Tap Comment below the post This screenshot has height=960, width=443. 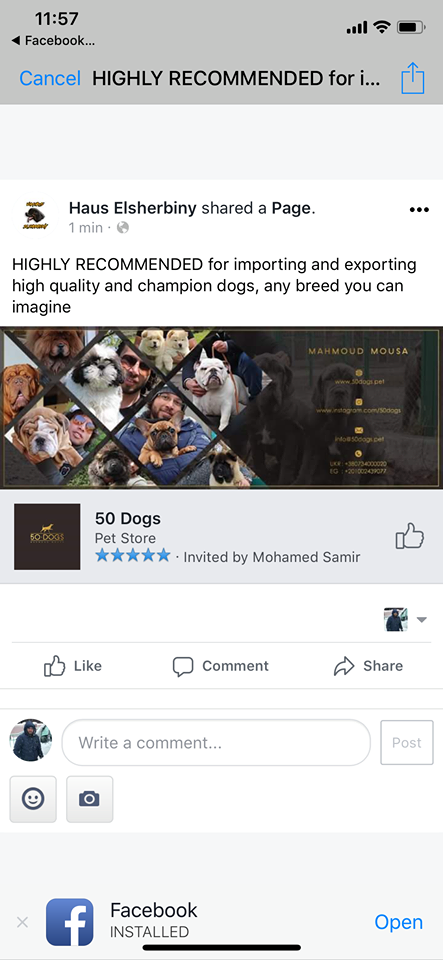click(220, 666)
